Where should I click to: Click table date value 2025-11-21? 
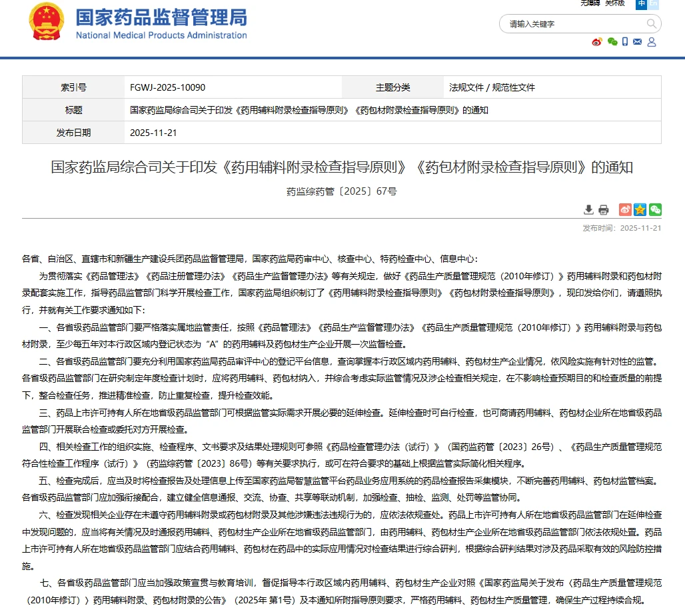[153, 133]
